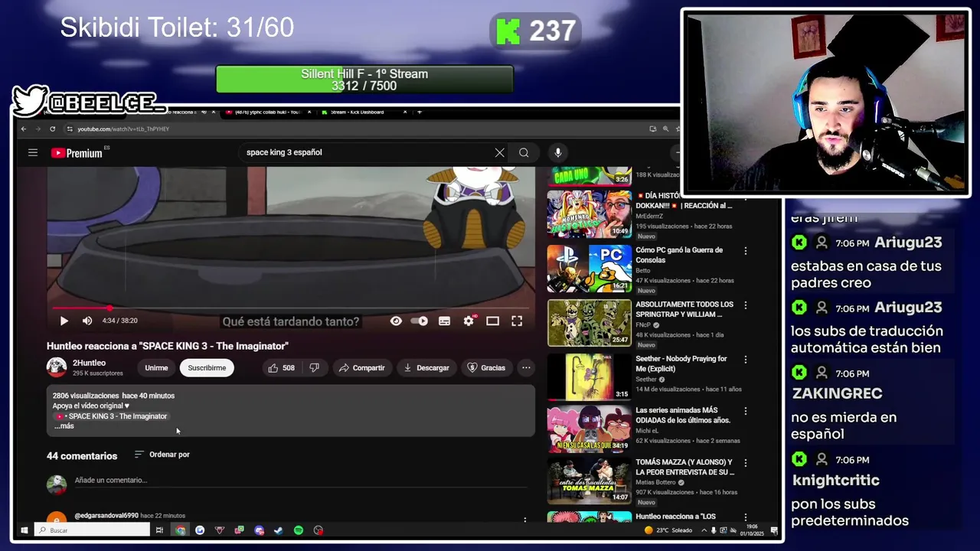Image resolution: width=980 pixels, height=551 pixels.
Task: Dislike the video with thumbs down
Action: coord(314,368)
